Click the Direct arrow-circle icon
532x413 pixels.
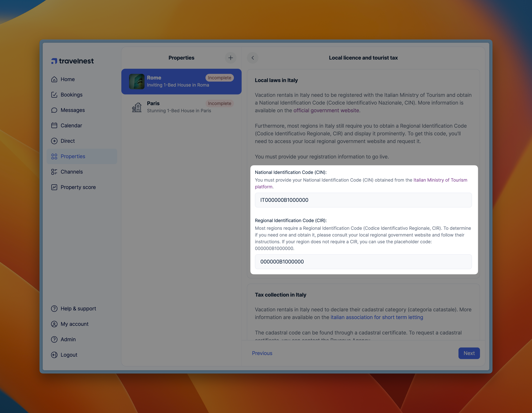tap(54, 141)
